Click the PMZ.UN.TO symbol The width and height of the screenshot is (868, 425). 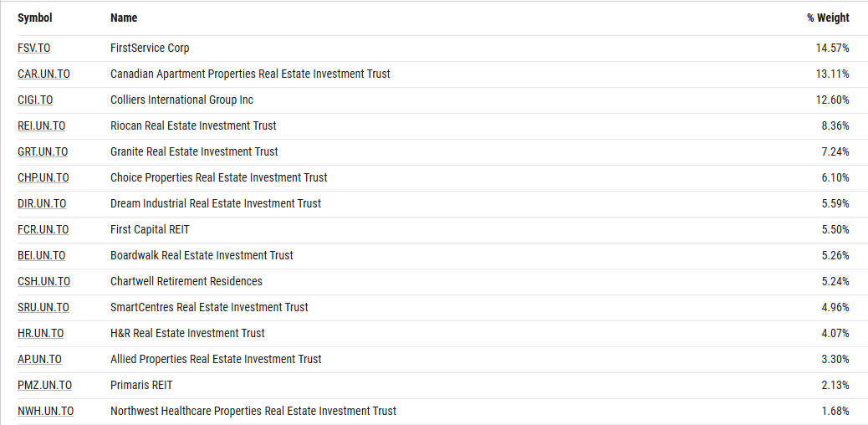(44, 386)
